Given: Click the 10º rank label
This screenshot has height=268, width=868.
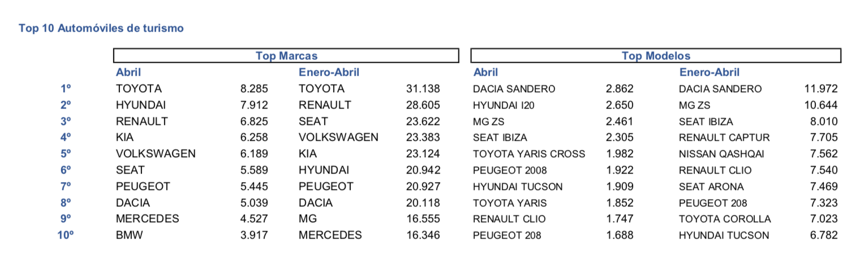Looking at the screenshot, I should click(x=66, y=235).
